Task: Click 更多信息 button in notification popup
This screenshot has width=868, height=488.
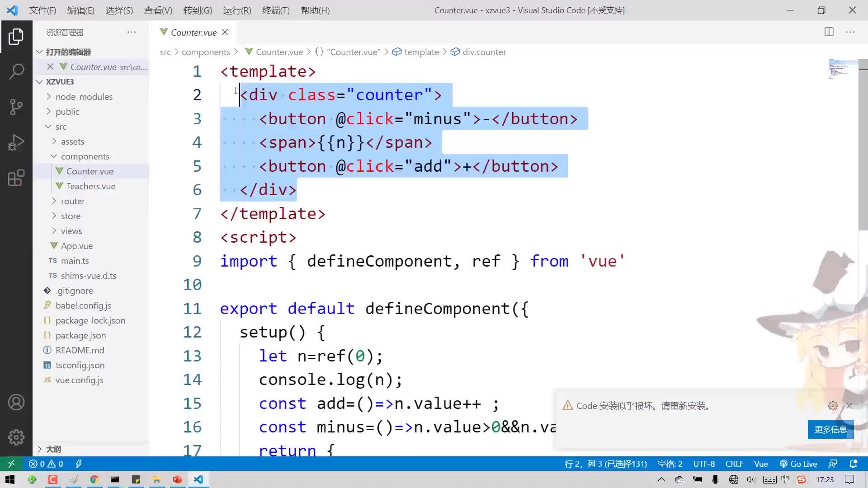Action: point(831,429)
